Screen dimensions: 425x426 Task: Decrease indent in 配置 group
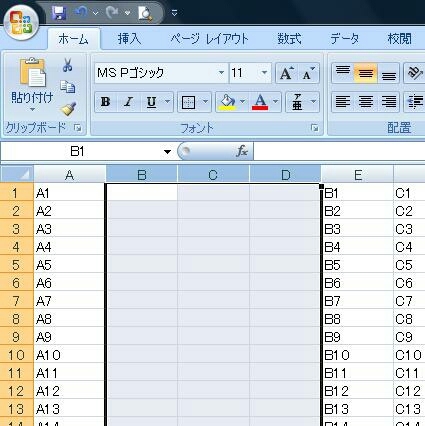click(415, 102)
